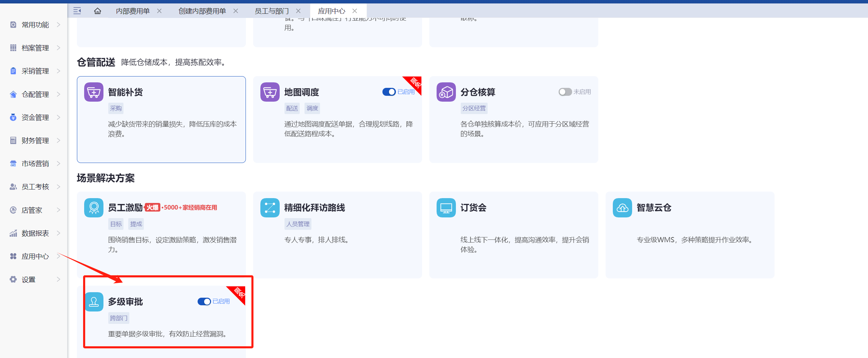Switch to the 员工与部门 tab

(x=271, y=11)
